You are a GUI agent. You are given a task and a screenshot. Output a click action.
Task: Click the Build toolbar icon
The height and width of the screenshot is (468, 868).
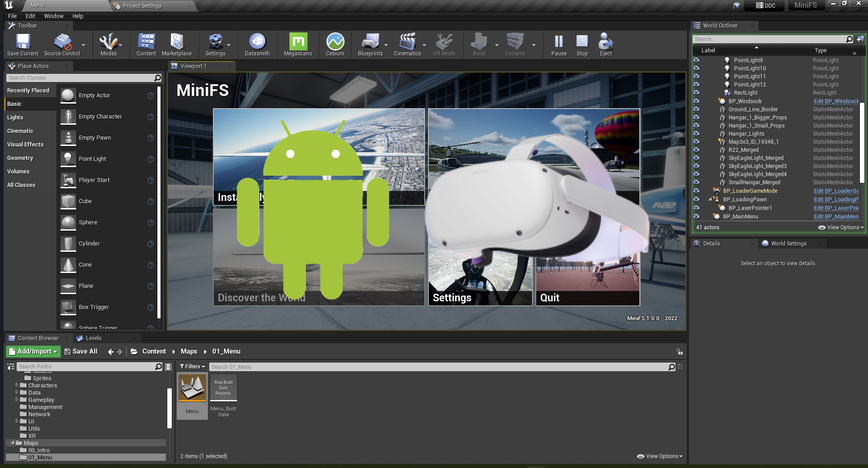coord(479,44)
